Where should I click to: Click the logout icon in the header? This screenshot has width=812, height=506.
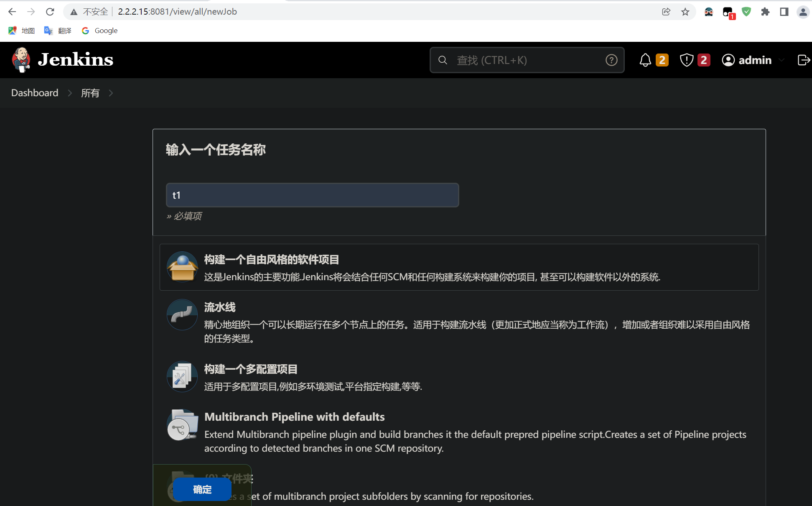pyautogui.click(x=803, y=60)
